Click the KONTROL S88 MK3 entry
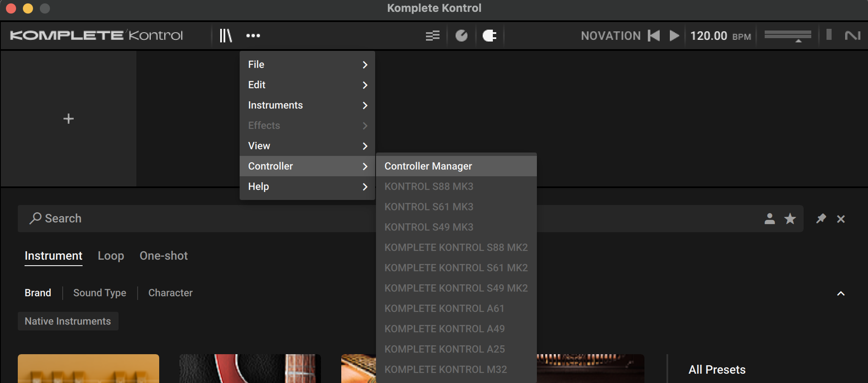The image size is (868, 383). coord(456,186)
